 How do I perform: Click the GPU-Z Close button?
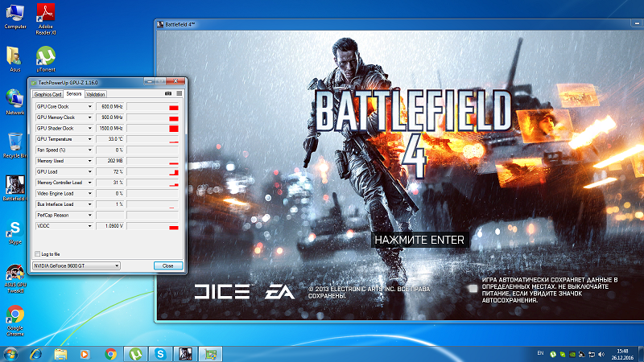tap(168, 266)
